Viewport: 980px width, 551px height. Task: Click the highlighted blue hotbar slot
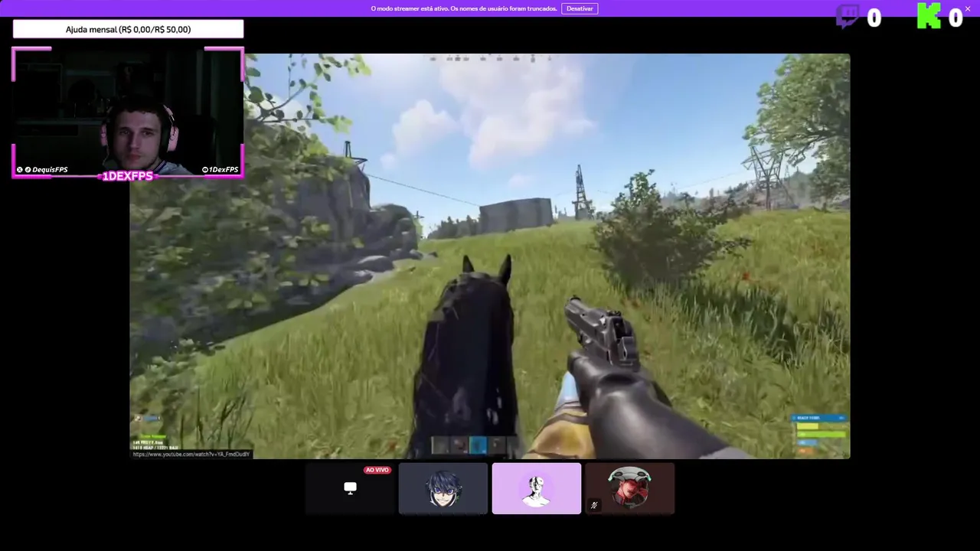478,445
